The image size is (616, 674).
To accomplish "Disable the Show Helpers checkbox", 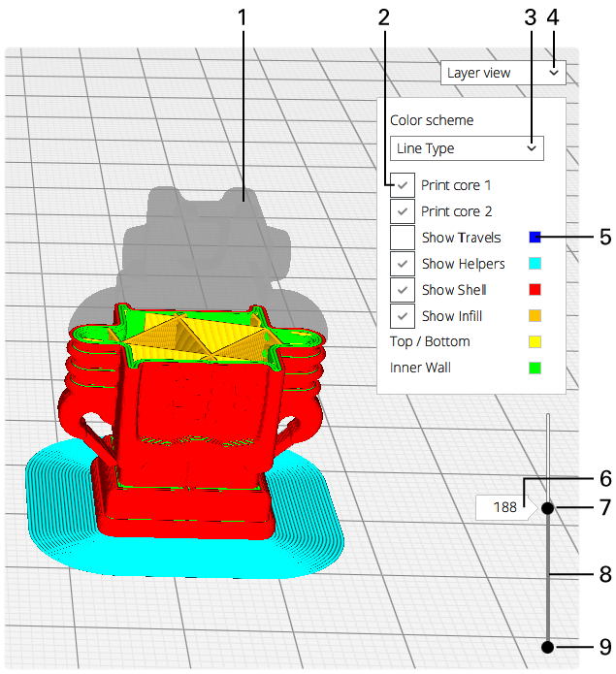I will 403,264.
